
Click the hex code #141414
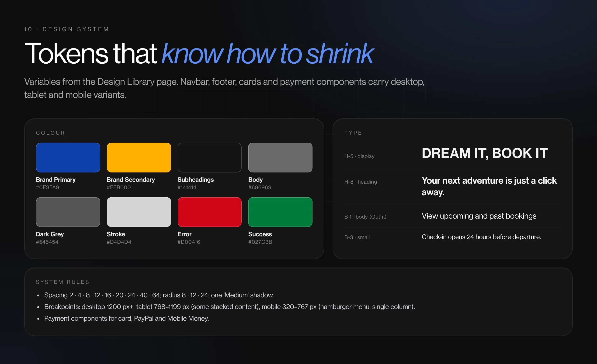tap(187, 187)
